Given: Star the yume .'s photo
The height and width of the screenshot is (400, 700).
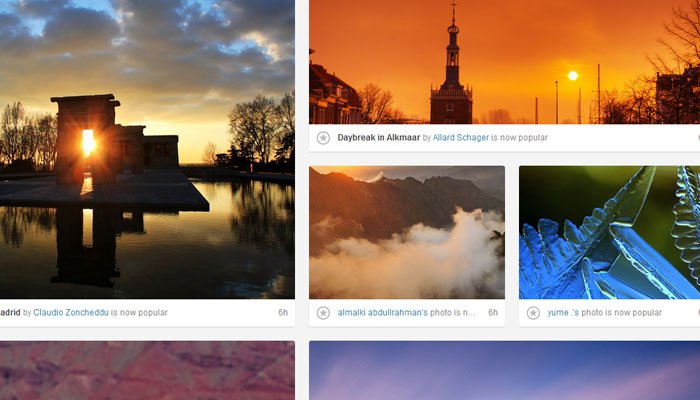Looking at the screenshot, I should [x=533, y=313].
